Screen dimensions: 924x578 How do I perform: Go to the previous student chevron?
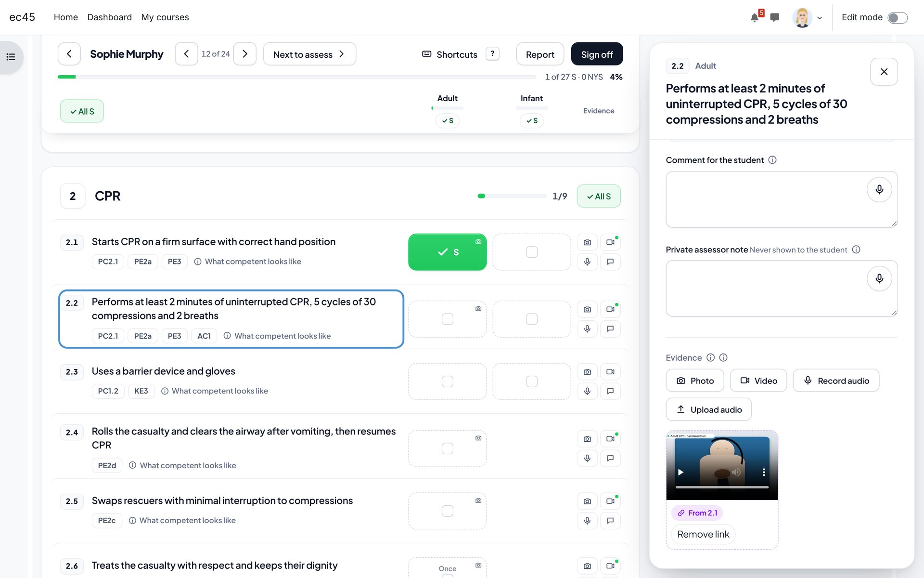point(187,54)
